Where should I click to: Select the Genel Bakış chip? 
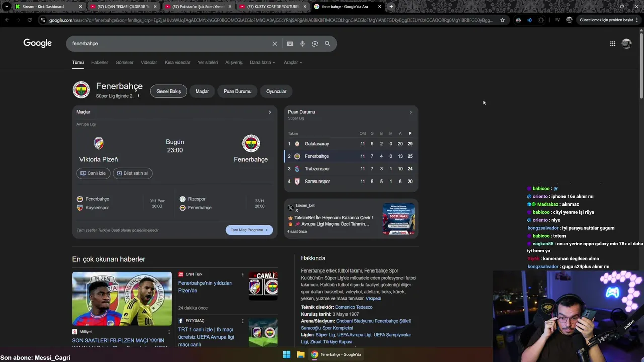point(169,91)
